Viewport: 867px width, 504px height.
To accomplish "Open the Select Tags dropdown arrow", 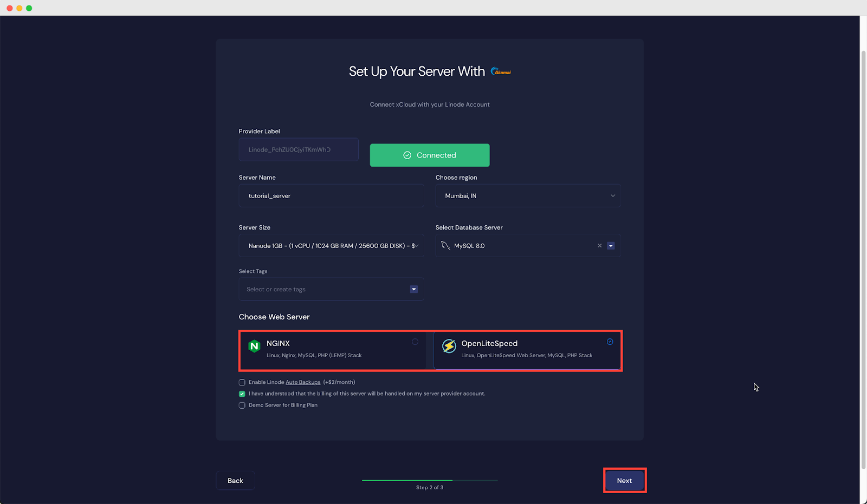I will click(x=414, y=290).
